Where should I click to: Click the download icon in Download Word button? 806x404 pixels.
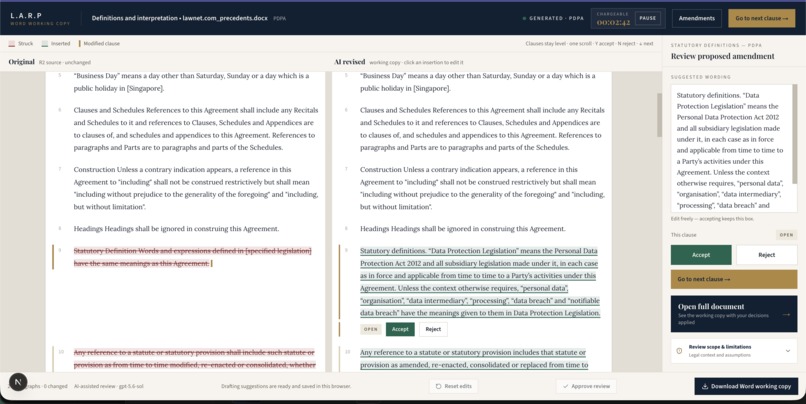705,386
